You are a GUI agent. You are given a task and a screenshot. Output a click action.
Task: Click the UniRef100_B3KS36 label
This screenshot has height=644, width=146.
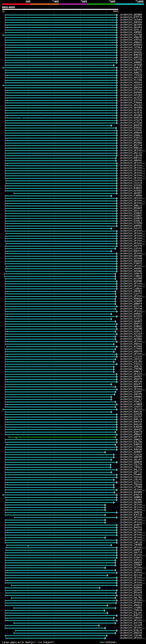click(x=131, y=515)
